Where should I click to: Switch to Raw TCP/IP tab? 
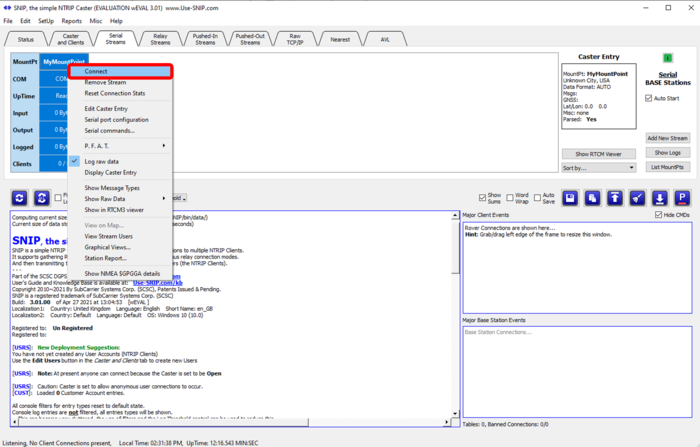tap(295, 39)
